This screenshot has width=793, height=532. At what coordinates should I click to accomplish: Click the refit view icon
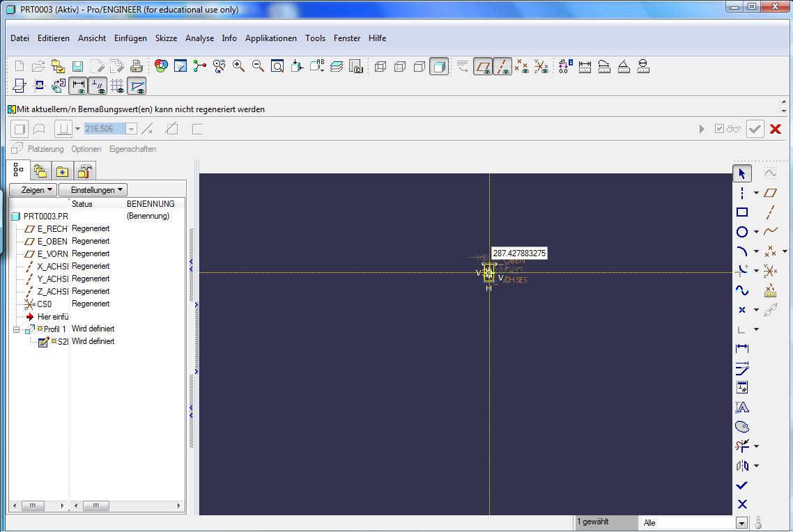(x=277, y=66)
